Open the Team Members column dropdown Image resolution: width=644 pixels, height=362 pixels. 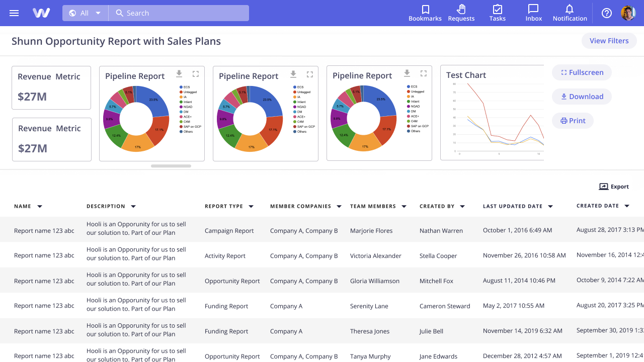coord(404,207)
